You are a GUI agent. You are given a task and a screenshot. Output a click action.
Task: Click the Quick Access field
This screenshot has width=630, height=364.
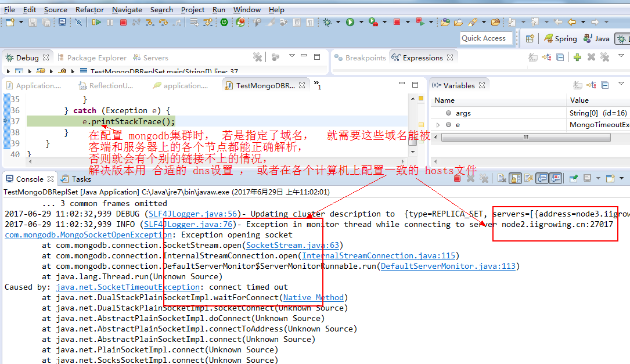[486, 38]
